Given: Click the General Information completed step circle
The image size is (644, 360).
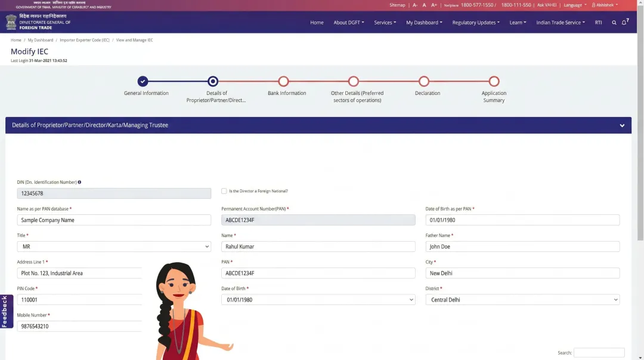Looking at the screenshot, I should 143,81.
